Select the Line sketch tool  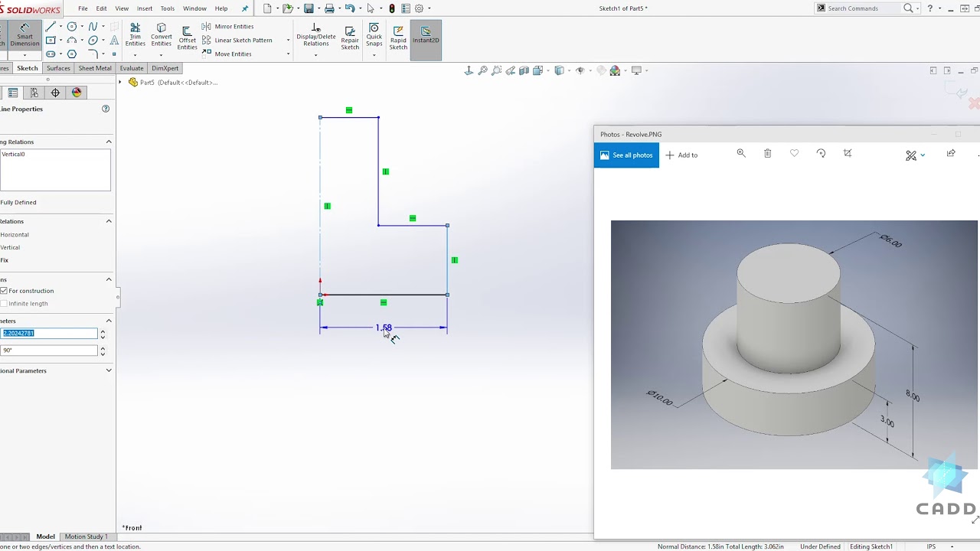pyautogui.click(x=51, y=27)
